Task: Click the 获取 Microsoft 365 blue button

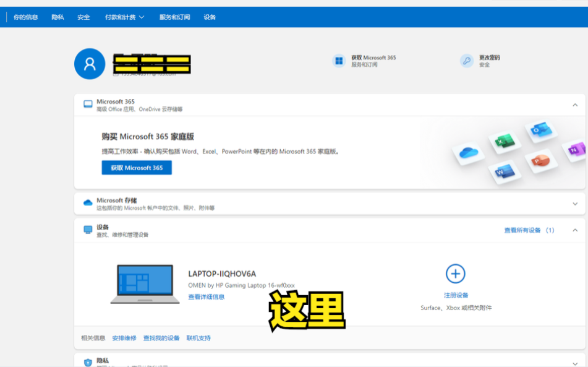Action: [x=137, y=168]
